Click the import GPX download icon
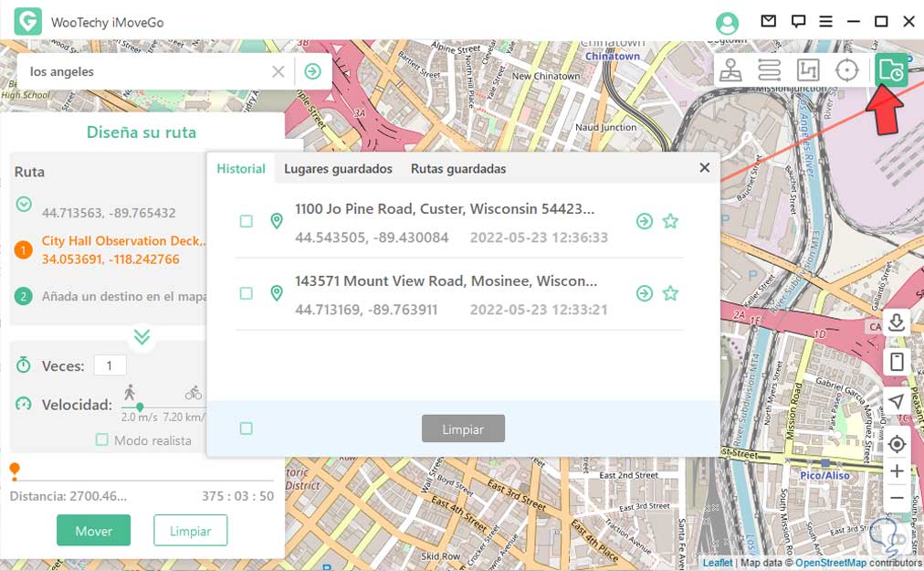 (897, 323)
